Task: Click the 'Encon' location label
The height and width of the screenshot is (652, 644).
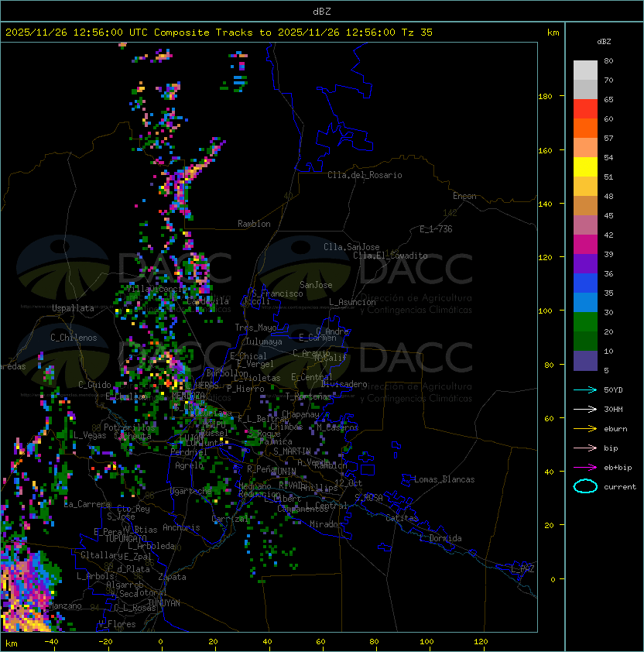Action: 464,196
